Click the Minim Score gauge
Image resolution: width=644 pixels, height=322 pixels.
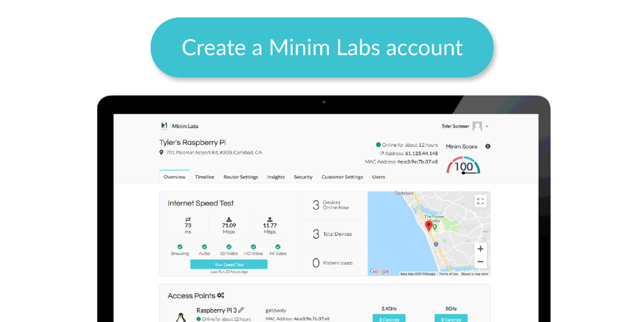[463, 165]
